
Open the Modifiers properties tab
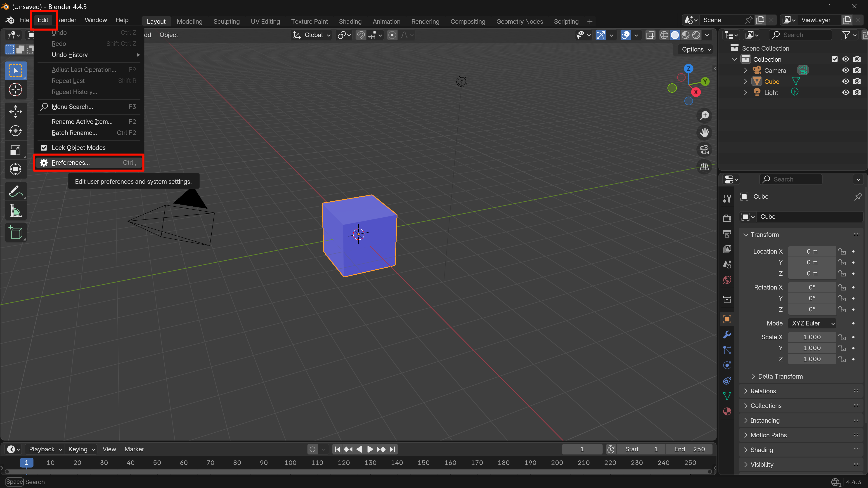pyautogui.click(x=727, y=335)
